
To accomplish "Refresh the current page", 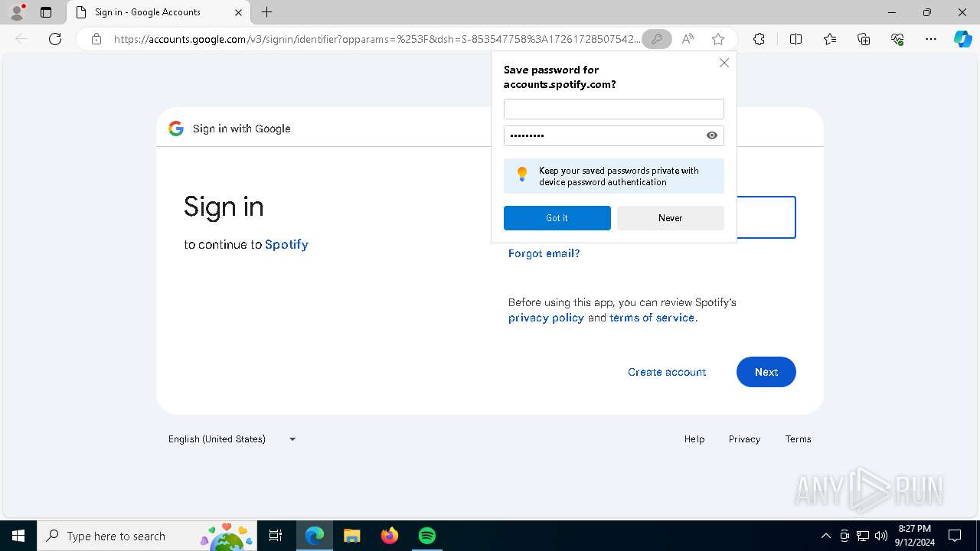I will 55,39.
